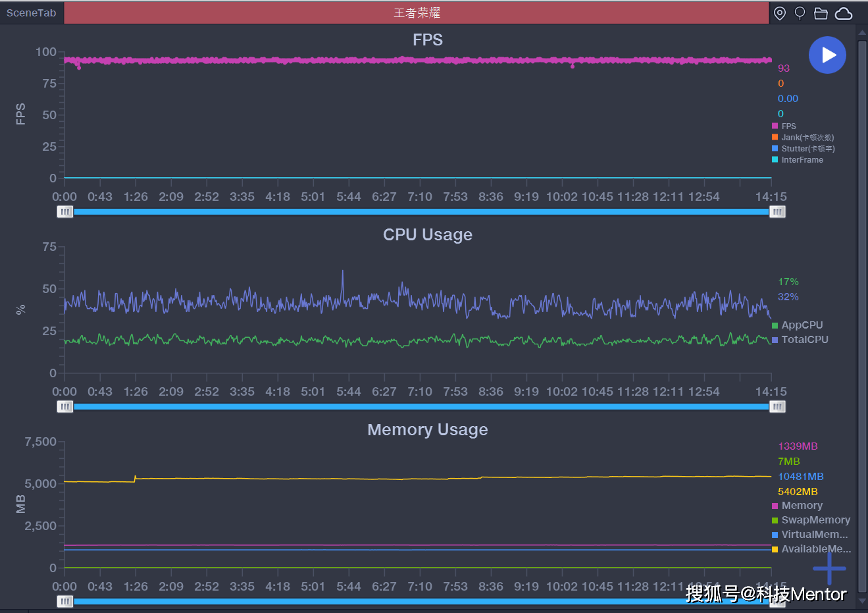Toggle VirtualMem... series in legend
Screen dimensions: 868x613
tap(810, 534)
